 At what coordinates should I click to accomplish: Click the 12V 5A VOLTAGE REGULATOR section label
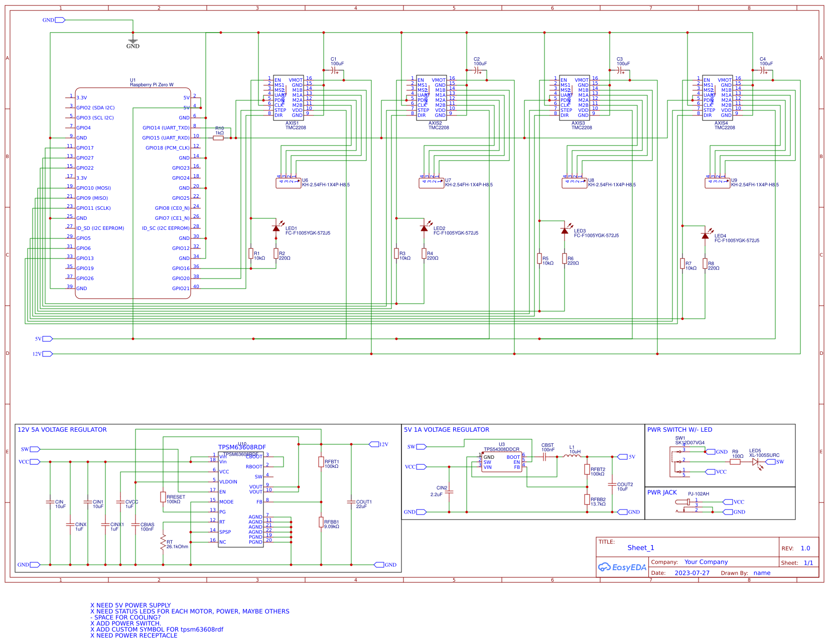coord(62,430)
